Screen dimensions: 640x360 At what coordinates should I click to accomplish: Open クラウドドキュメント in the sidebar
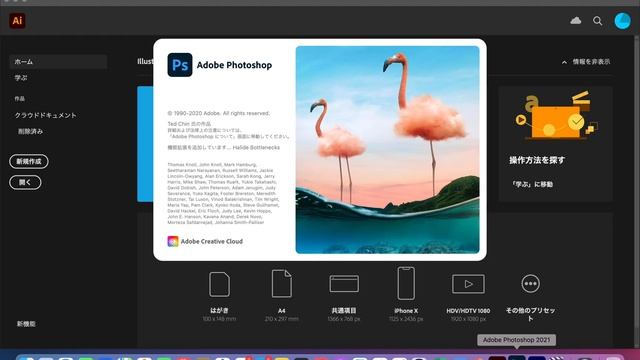click(46, 116)
